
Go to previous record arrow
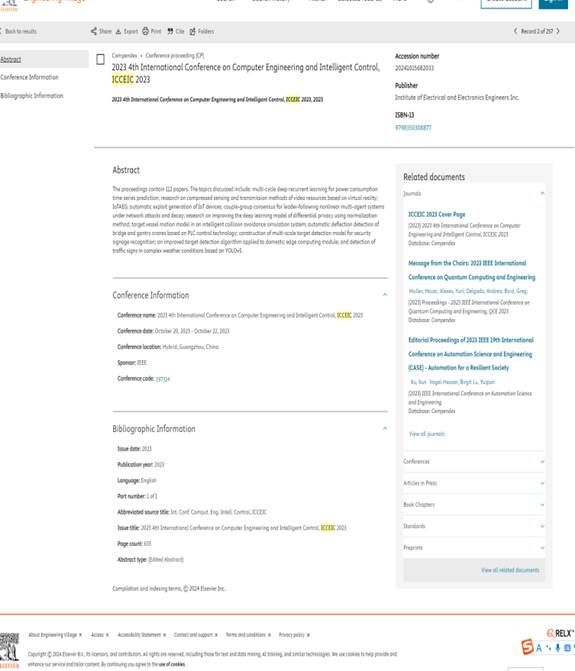click(x=516, y=31)
